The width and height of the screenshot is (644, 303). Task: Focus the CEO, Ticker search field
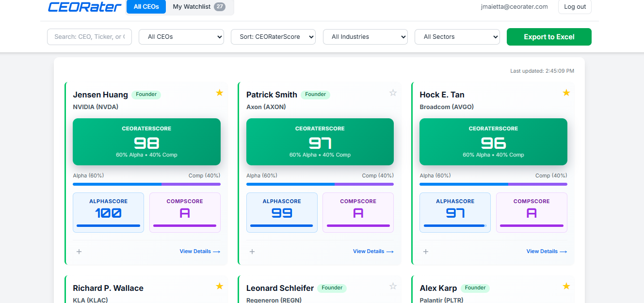click(89, 37)
